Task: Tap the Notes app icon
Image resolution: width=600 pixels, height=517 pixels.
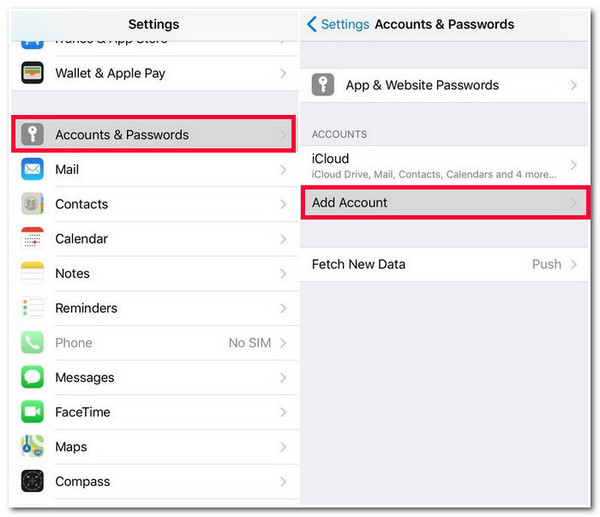Action: (x=32, y=273)
